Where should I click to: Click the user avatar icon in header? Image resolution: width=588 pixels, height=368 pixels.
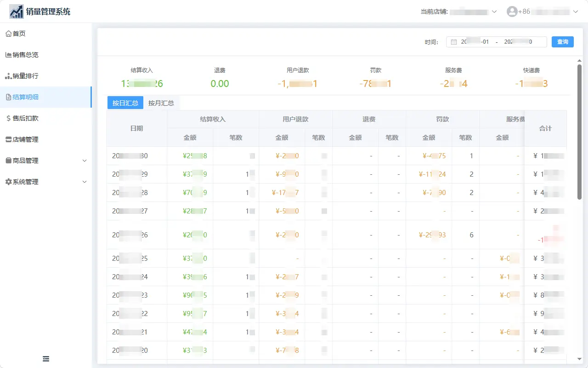click(512, 11)
